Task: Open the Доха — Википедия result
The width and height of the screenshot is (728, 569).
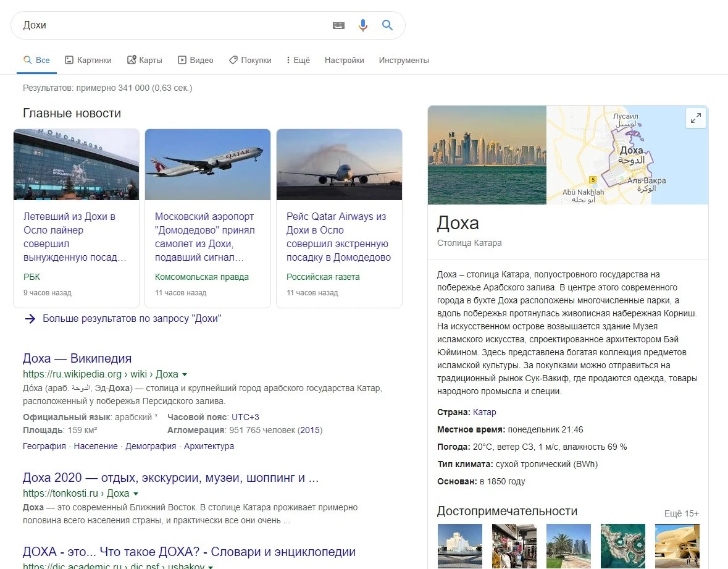Action: (77, 358)
